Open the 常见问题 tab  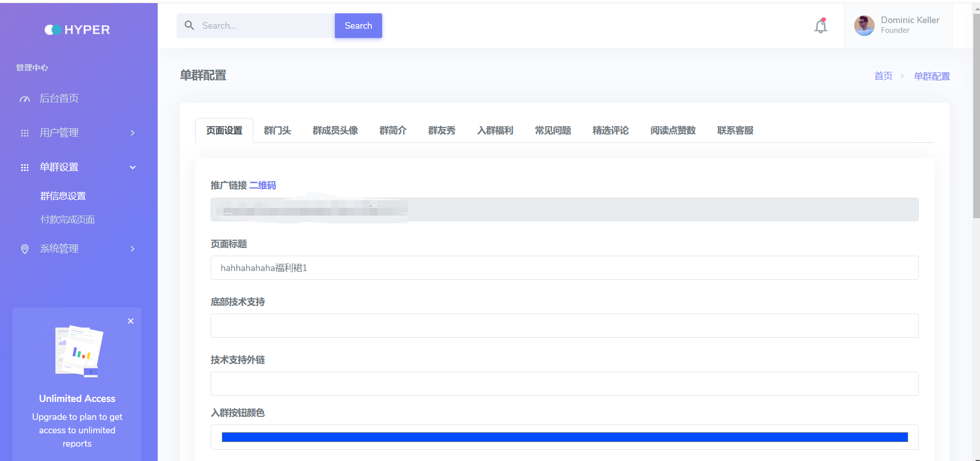(x=553, y=130)
